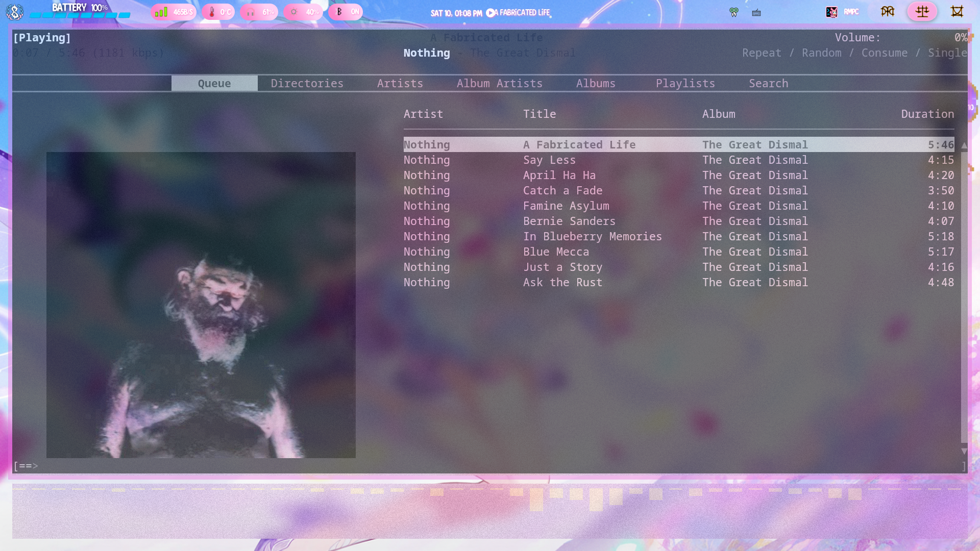Screen dimensions: 980x551
Task: Toggle Bluetooth ON widget
Action: (346, 12)
